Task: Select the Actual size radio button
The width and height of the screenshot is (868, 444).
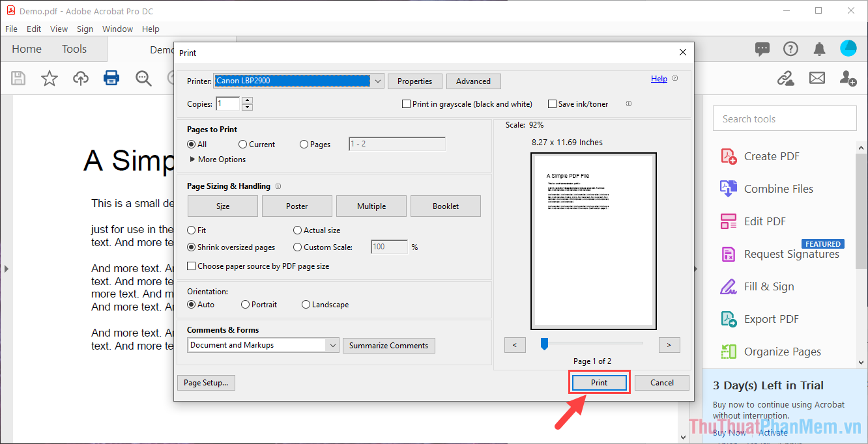Action: (x=297, y=230)
